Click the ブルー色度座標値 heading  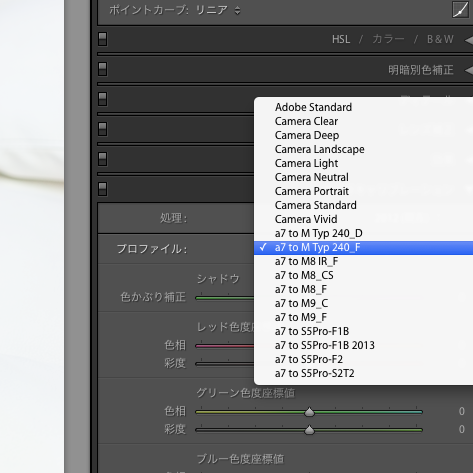click(x=240, y=459)
